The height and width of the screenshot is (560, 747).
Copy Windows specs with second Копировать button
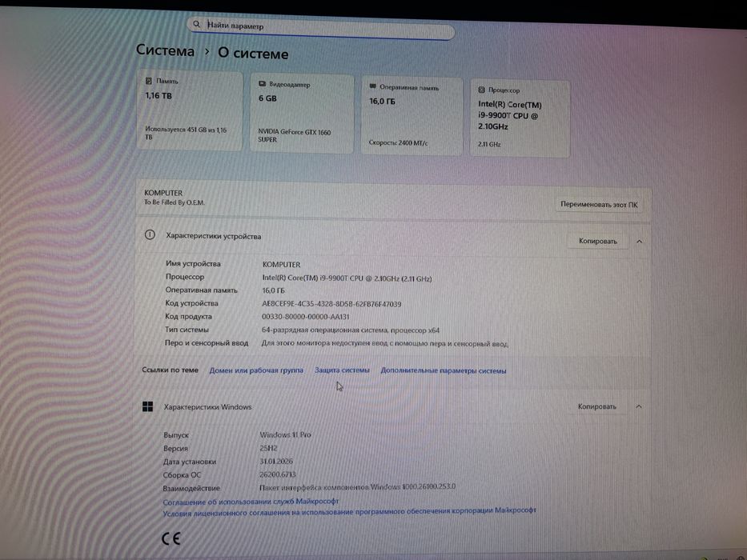click(596, 406)
